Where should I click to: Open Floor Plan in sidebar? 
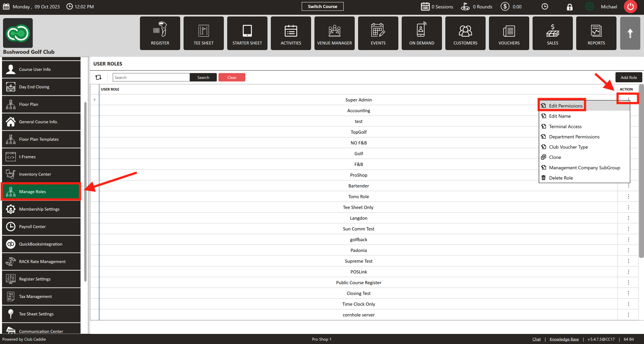pyautogui.click(x=41, y=104)
